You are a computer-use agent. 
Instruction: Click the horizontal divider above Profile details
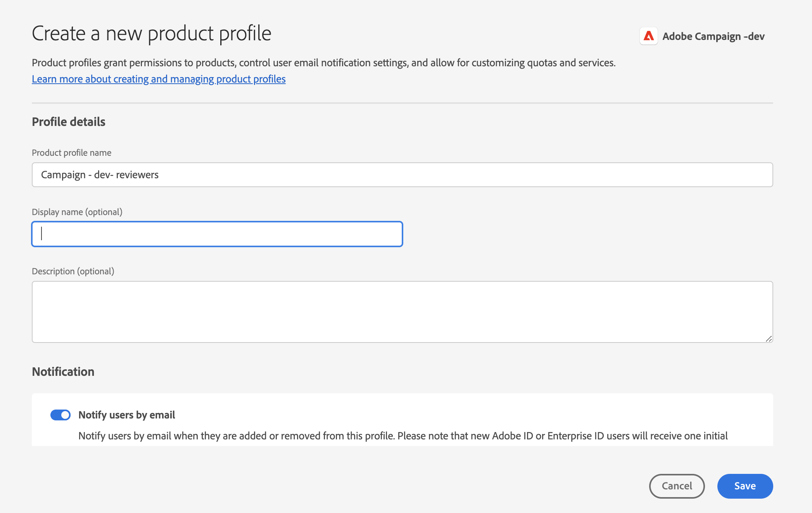click(x=402, y=103)
